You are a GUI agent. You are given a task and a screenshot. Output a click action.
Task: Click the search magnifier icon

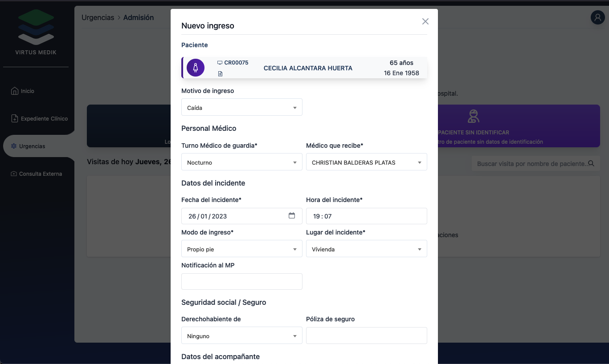(x=591, y=163)
